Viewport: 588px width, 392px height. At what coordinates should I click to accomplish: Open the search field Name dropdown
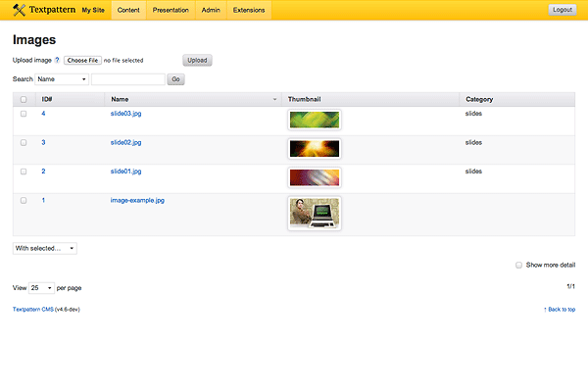pyautogui.click(x=62, y=79)
